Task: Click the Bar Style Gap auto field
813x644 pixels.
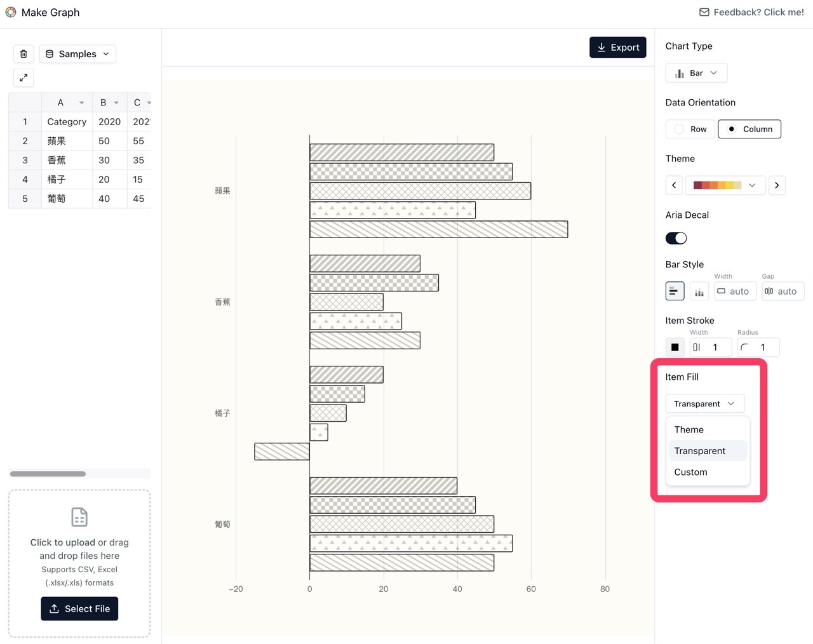Action: pos(783,291)
